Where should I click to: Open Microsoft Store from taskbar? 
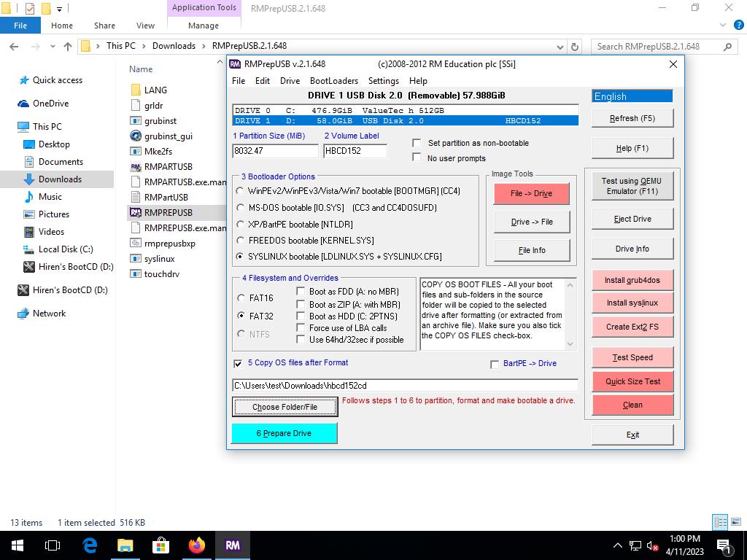pyautogui.click(x=160, y=545)
